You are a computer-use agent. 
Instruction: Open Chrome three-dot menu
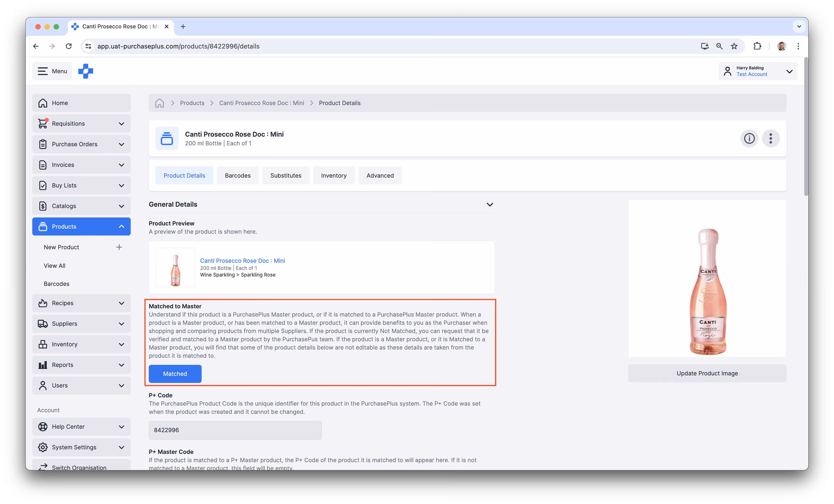(798, 46)
